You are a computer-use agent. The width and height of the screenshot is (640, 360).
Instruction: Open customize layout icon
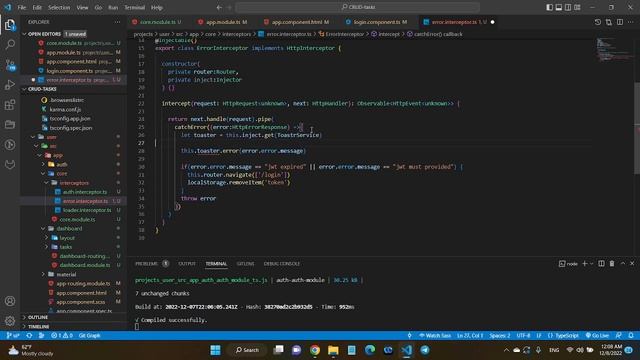(577, 7)
